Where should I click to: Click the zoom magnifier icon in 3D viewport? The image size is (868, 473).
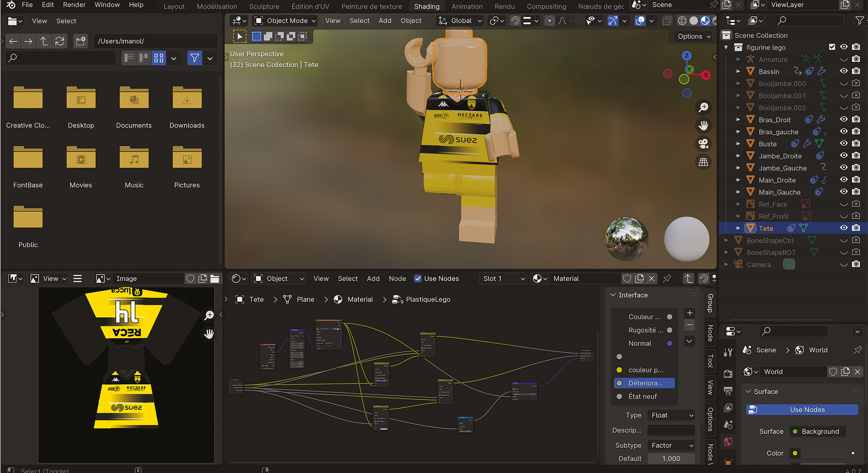click(703, 107)
